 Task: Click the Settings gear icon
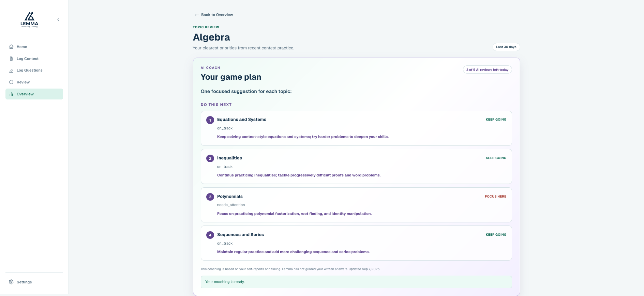point(11,282)
